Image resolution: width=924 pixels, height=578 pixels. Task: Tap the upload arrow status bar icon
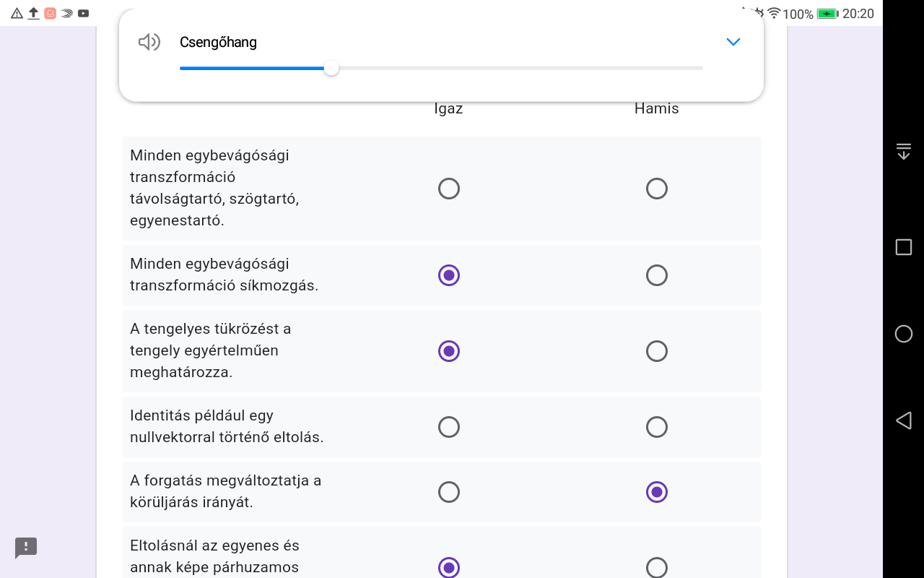tap(33, 13)
